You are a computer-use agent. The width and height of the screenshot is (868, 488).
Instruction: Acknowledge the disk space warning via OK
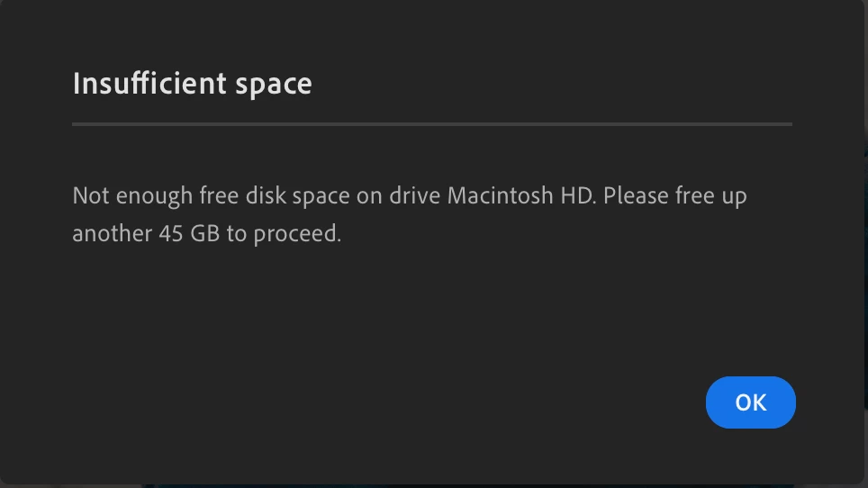point(751,402)
